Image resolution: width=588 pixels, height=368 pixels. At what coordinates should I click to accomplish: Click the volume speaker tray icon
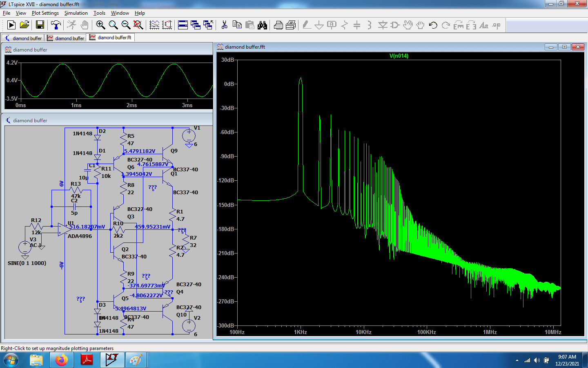pyautogui.click(x=537, y=360)
